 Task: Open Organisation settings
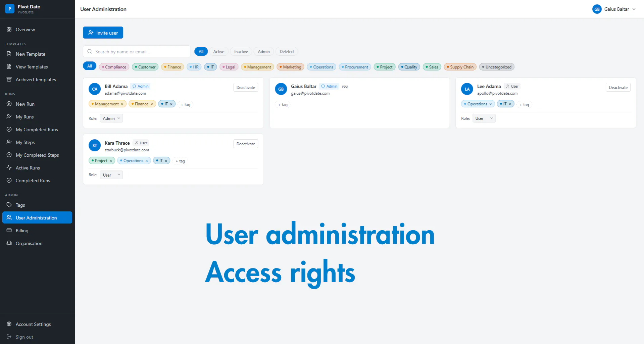(x=37, y=243)
